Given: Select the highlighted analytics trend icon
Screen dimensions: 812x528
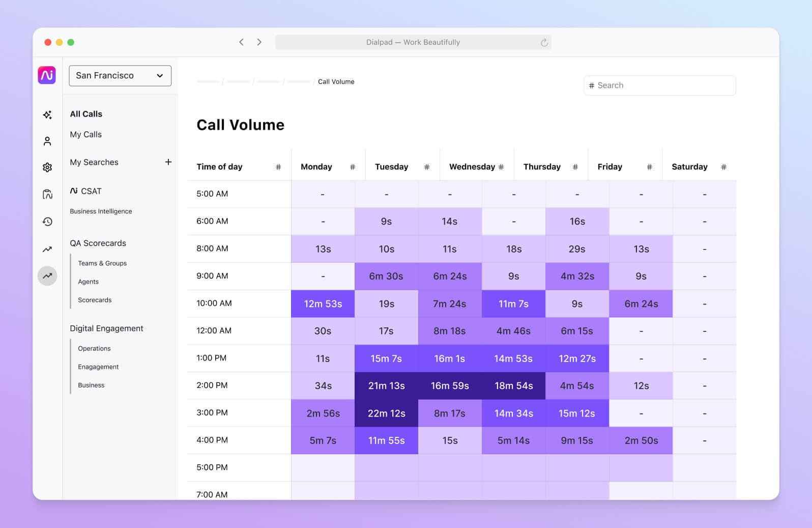Looking at the screenshot, I should click(47, 276).
